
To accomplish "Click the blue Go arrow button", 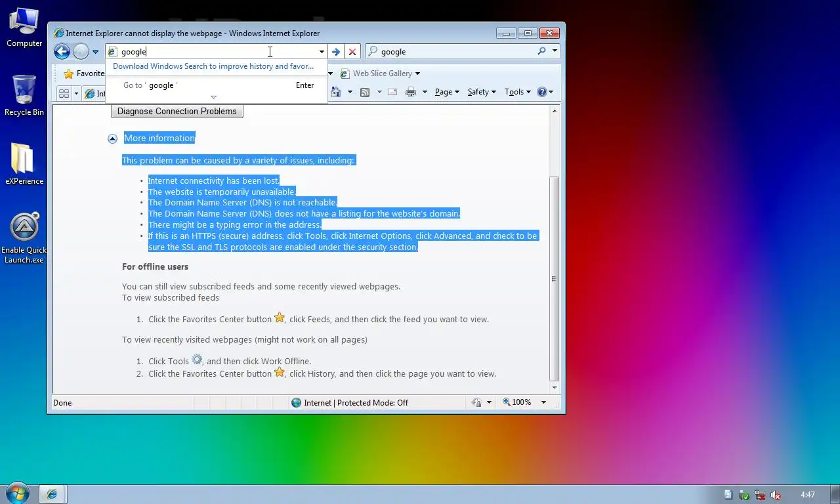I will [336, 52].
